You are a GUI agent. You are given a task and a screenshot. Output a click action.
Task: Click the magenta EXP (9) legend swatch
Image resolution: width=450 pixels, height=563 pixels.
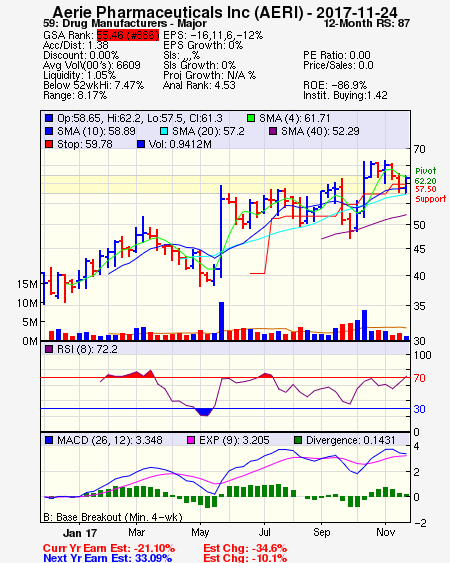pyautogui.click(x=191, y=440)
